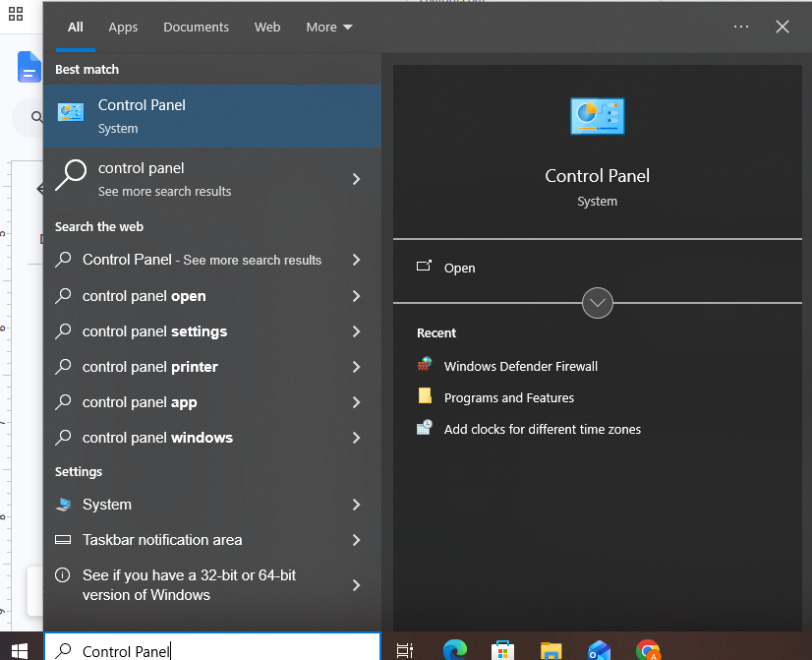Click the magnifier icon in the search box
The width and height of the screenshot is (812, 660).
click(x=63, y=650)
